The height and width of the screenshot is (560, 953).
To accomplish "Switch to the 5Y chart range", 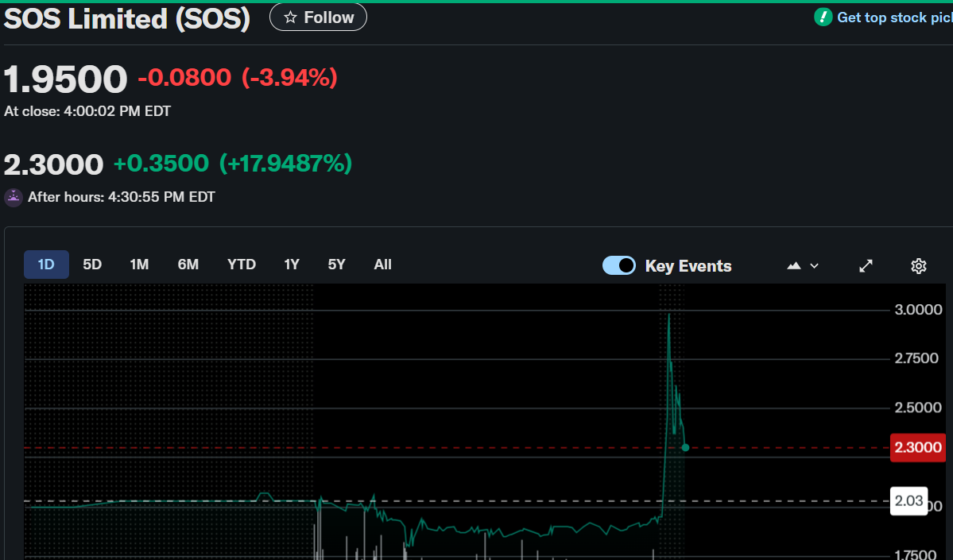I will 337,265.
